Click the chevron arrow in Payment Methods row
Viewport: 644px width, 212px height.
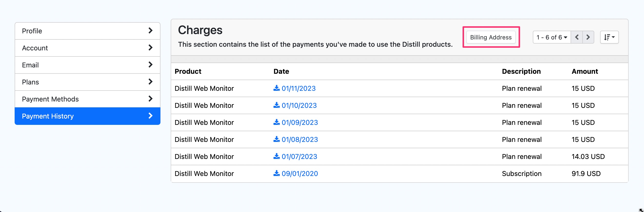[x=150, y=99]
